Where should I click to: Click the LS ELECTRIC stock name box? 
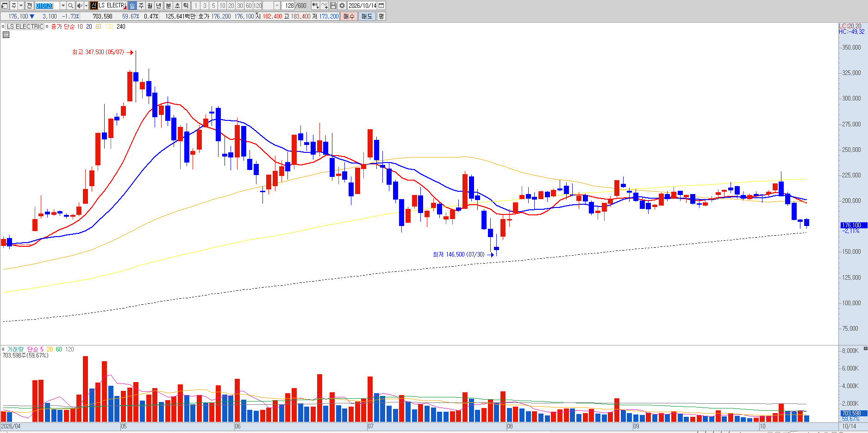112,6
